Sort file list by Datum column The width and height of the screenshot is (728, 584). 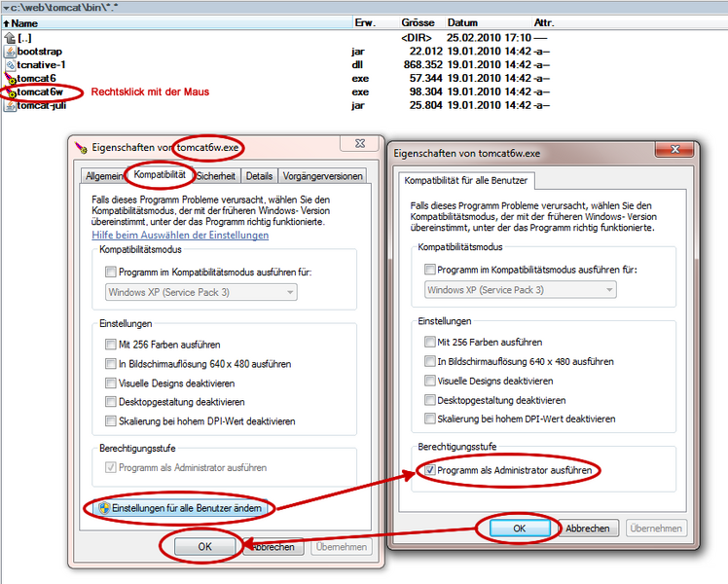(462, 22)
